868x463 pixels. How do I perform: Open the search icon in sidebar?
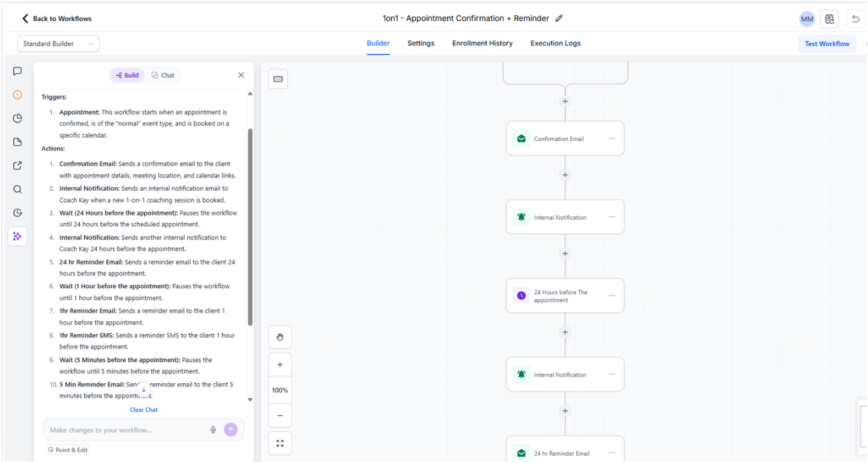click(18, 189)
